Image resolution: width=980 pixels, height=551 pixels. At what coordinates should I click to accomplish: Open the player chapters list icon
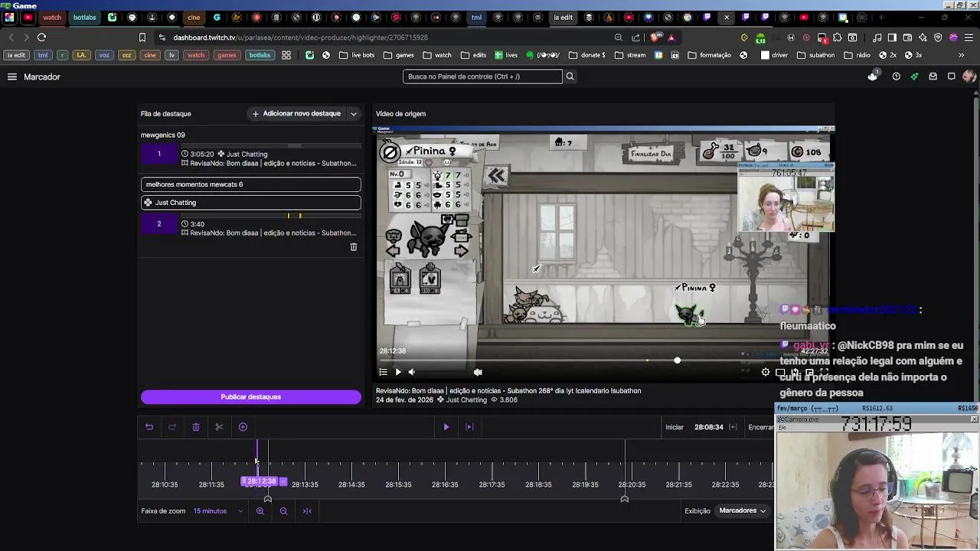point(383,372)
